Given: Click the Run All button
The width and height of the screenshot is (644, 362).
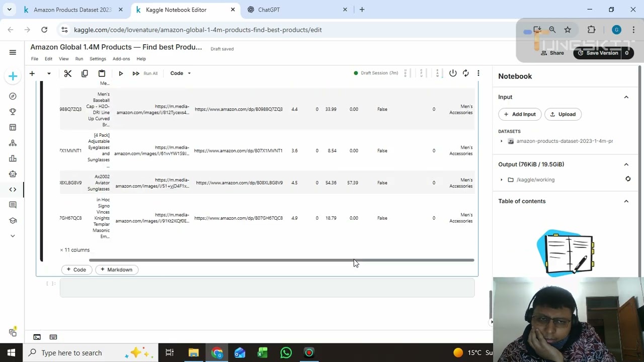Looking at the screenshot, I should (x=145, y=73).
